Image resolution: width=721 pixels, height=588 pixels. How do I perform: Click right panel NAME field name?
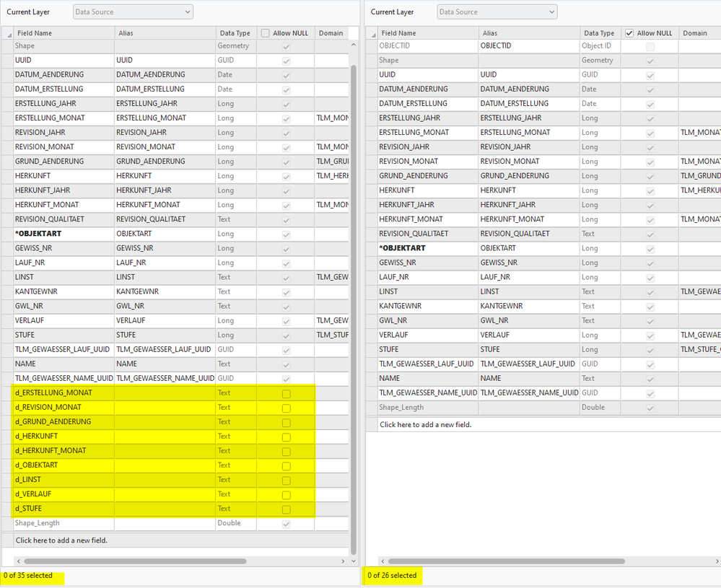pyautogui.click(x=428, y=378)
